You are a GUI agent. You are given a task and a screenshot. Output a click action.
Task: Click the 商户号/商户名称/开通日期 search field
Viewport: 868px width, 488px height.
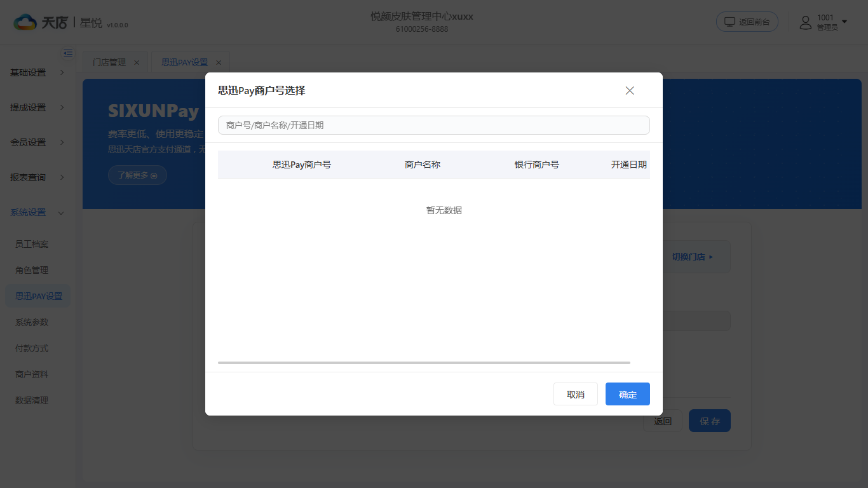[x=434, y=125]
